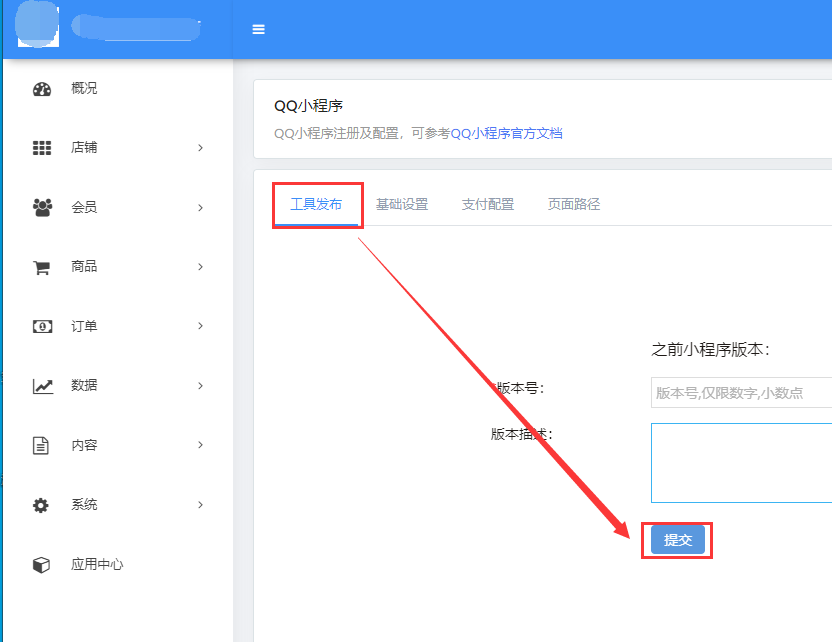Click the 数据 sidebar label

[x=84, y=385]
